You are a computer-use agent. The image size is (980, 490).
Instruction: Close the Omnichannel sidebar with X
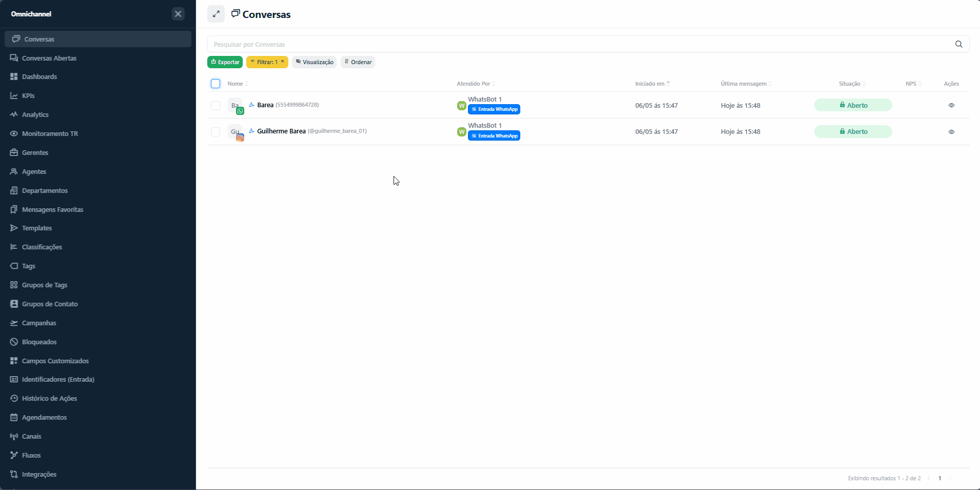pos(178,14)
